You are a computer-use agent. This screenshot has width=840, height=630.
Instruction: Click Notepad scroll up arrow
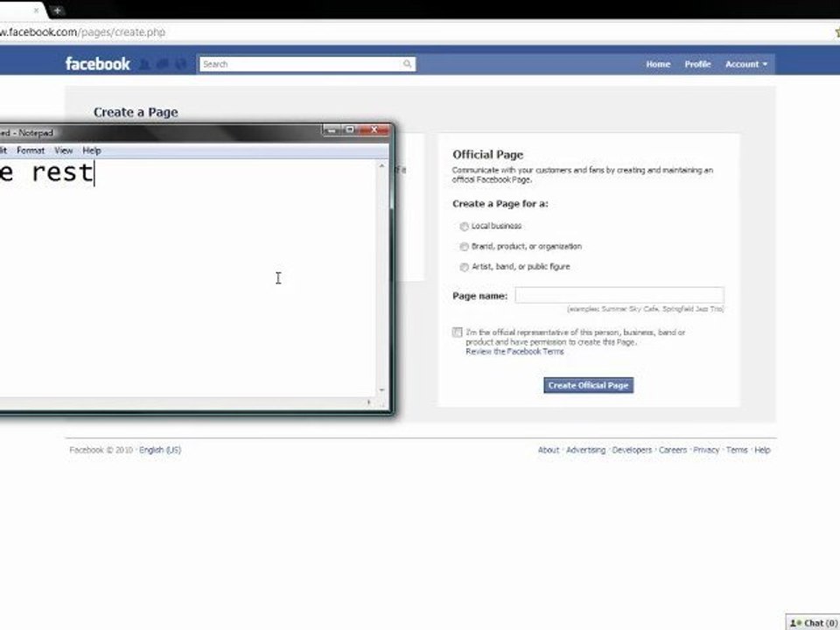pos(381,166)
